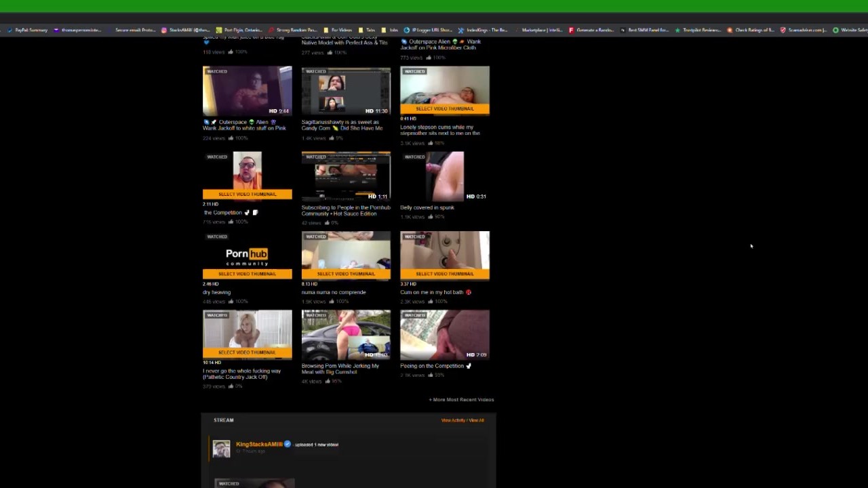Open the For Videos bookmark folder
This screenshot has height=488, width=868.
point(337,30)
